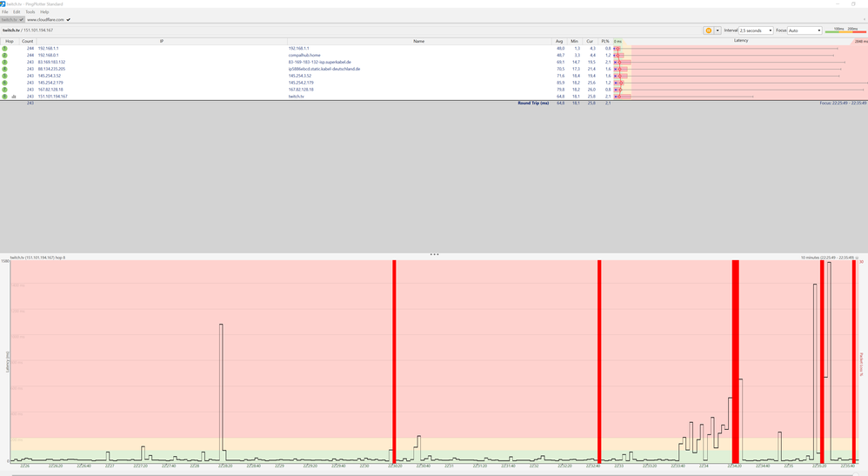Click the hop 5 green number icon
This screenshot has width=868, height=476.
[x=5, y=76]
